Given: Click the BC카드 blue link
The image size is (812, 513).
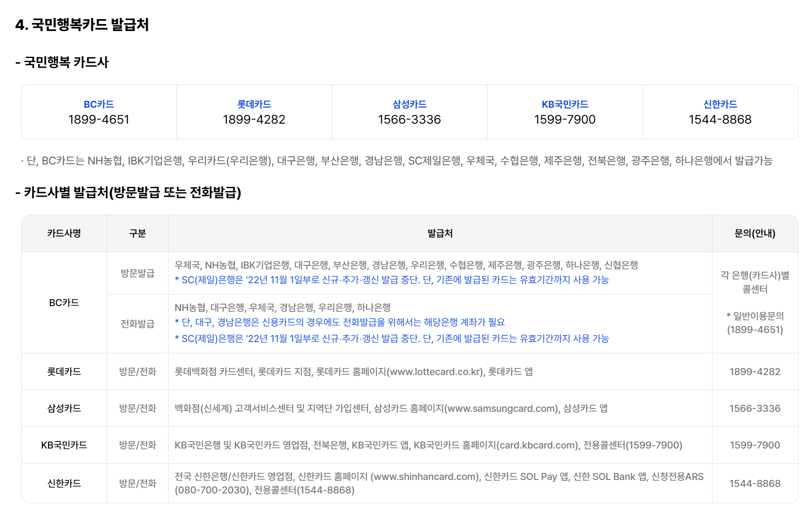Looking at the screenshot, I should pos(99,104).
